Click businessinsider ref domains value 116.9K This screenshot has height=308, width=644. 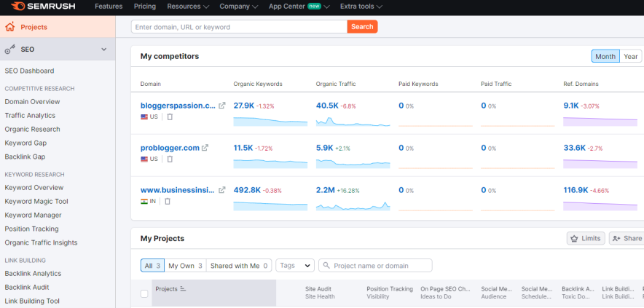click(577, 190)
